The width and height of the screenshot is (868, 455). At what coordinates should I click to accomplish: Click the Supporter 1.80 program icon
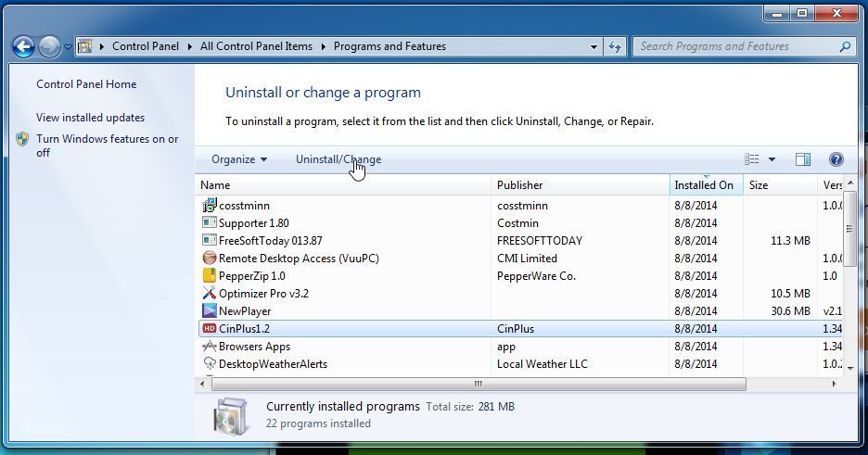tap(210, 222)
